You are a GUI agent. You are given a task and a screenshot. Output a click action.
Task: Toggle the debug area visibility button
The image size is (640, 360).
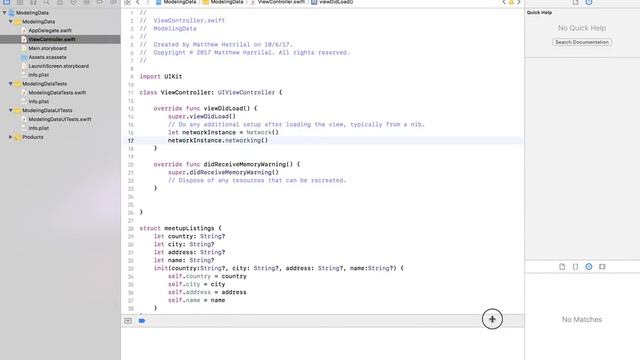[128, 321]
